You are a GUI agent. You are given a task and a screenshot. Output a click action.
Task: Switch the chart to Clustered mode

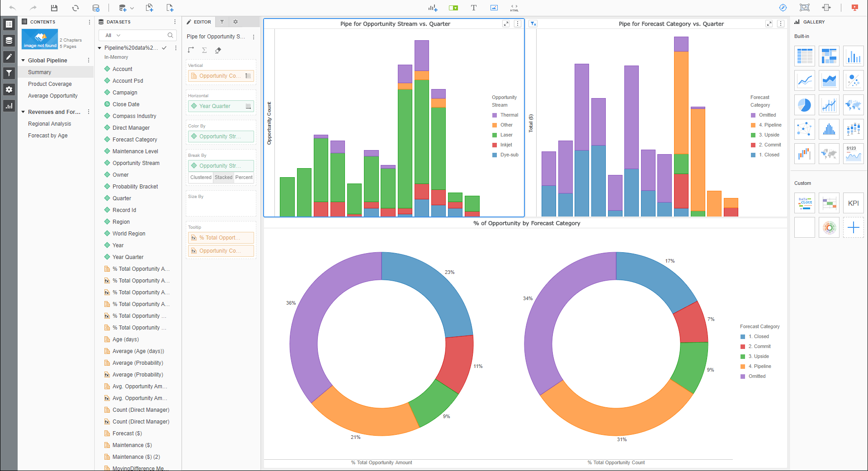click(200, 177)
